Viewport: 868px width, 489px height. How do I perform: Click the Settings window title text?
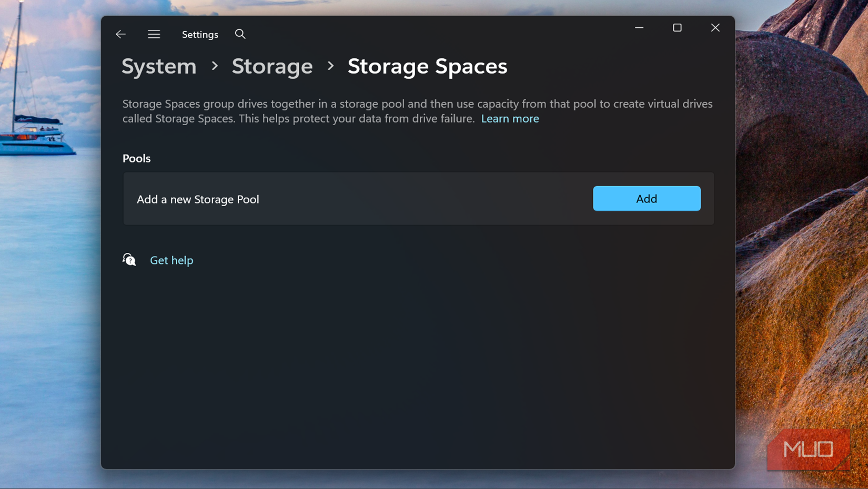point(200,35)
